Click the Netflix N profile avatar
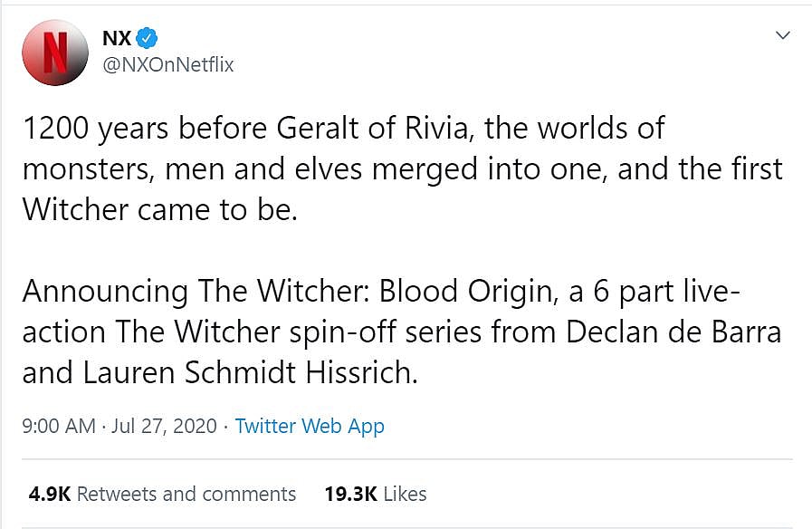 coord(55,52)
